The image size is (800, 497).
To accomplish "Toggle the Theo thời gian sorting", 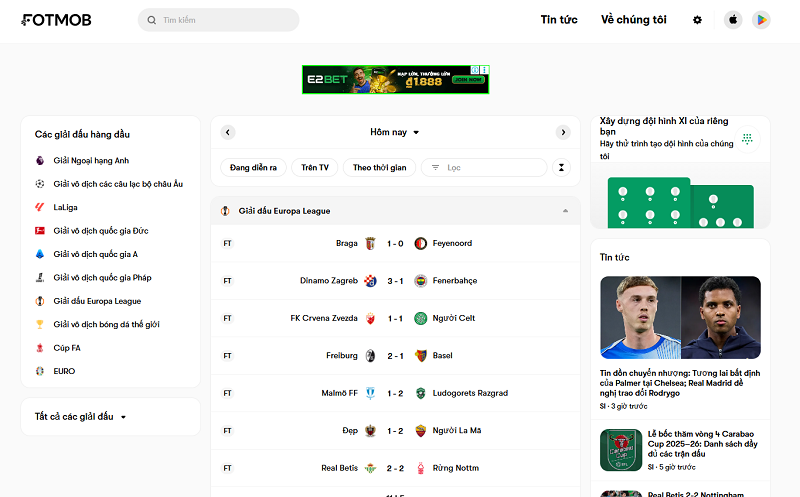I will click(380, 167).
